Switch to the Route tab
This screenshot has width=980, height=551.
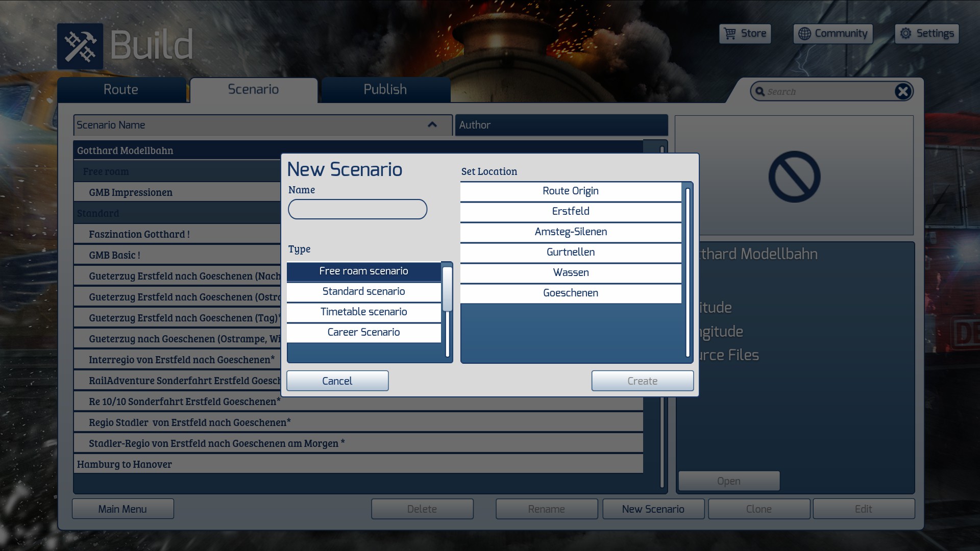(x=121, y=90)
